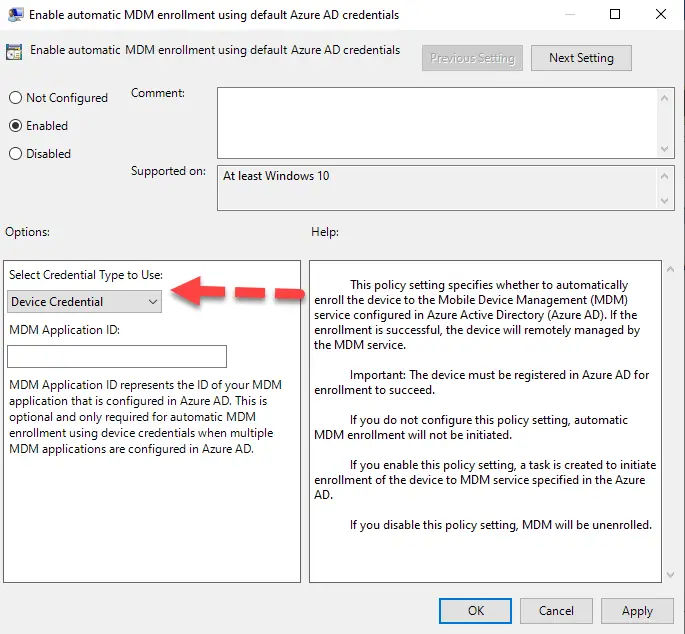Click the 'Important: The device must be registered' paragraph

481,382
